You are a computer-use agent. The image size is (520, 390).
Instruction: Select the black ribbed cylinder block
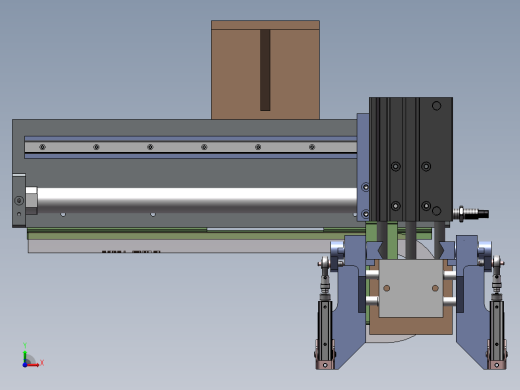411,159
